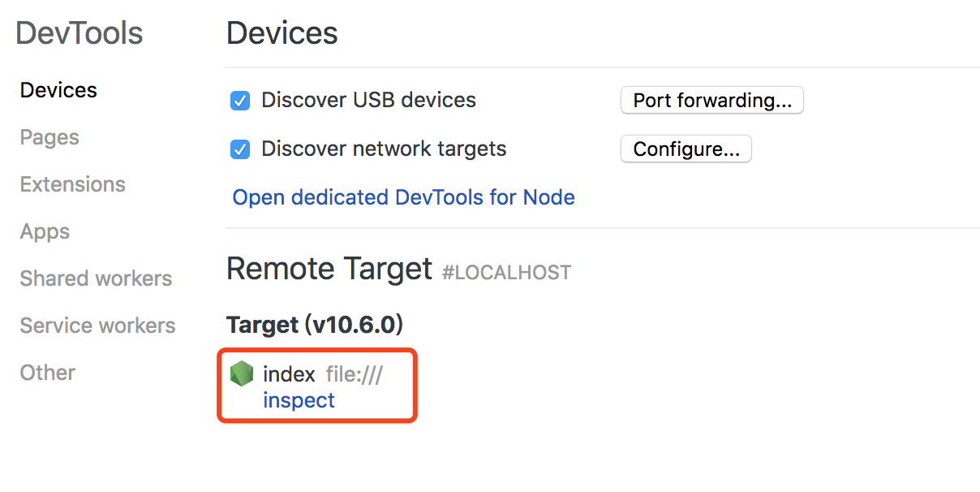Click the Target (v10.6.0) version heading
Screen dimensions: 980x492
click(315, 325)
